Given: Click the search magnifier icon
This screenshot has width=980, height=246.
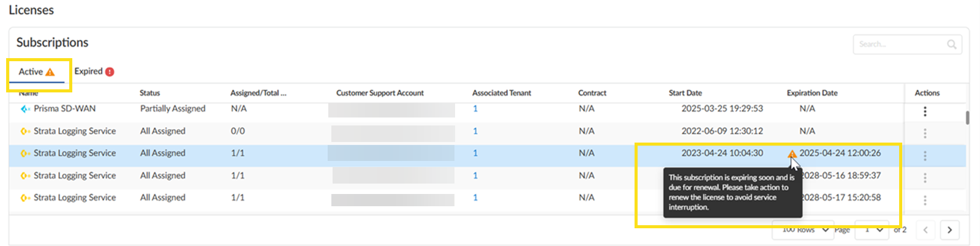Looking at the screenshot, I should point(952,44).
